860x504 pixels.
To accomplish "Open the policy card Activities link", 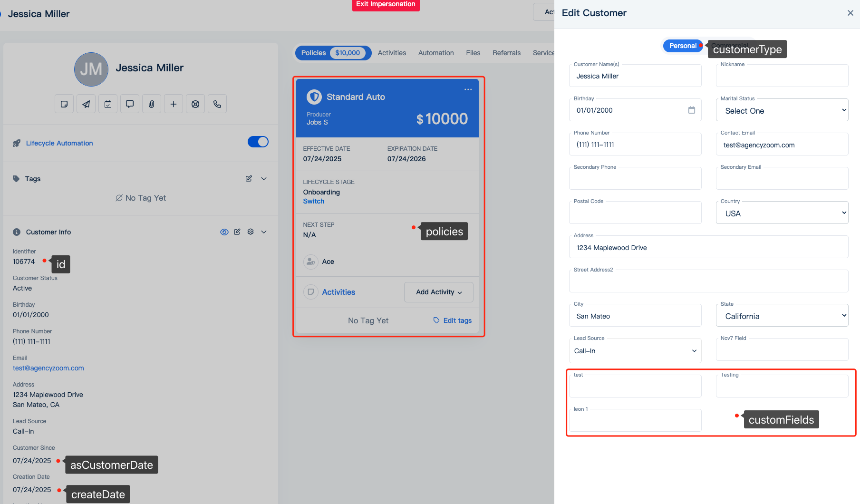I will click(338, 292).
